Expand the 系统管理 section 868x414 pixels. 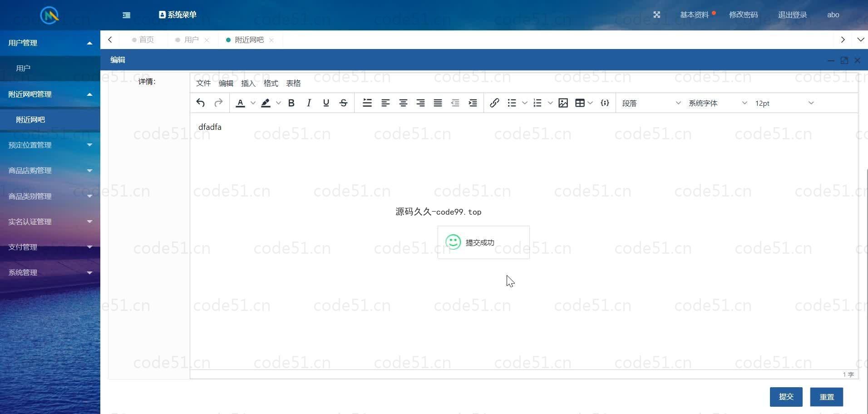[x=50, y=272]
